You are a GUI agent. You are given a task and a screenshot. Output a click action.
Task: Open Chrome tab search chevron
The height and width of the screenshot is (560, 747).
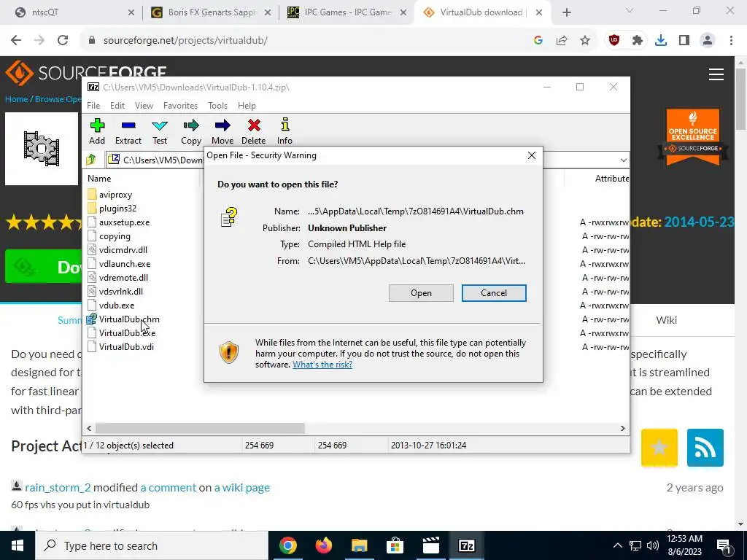click(630, 10)
